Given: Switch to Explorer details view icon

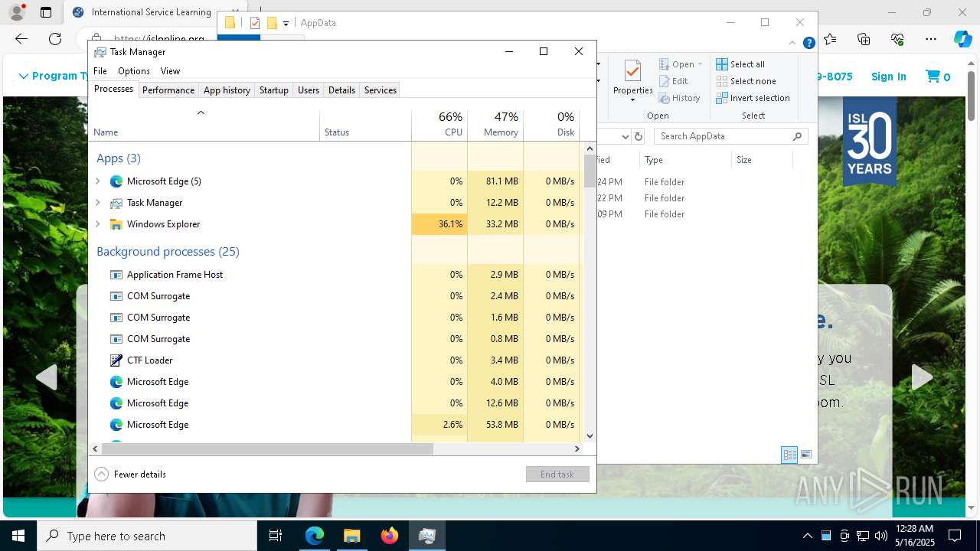Looking at the screenshot, I should click(x=789, y=455).
